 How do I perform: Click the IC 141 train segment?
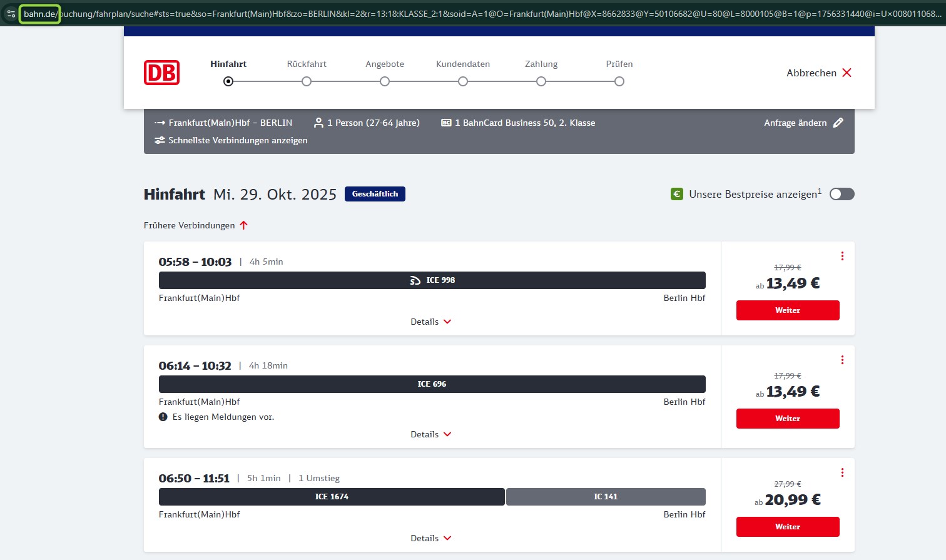tap(606, 497)
